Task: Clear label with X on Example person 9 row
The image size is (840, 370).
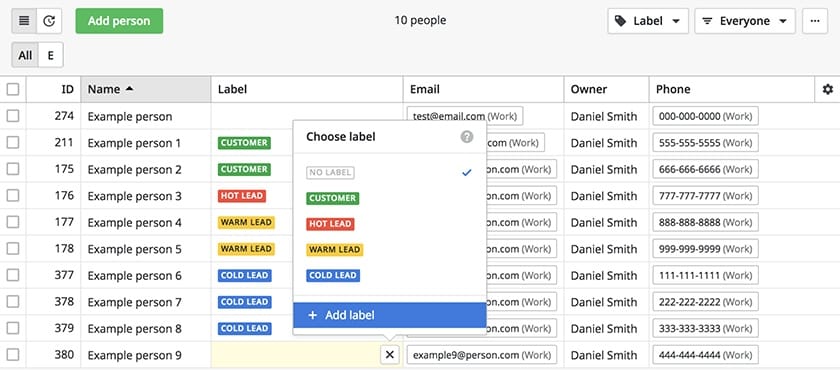Action: pos(389,354)
